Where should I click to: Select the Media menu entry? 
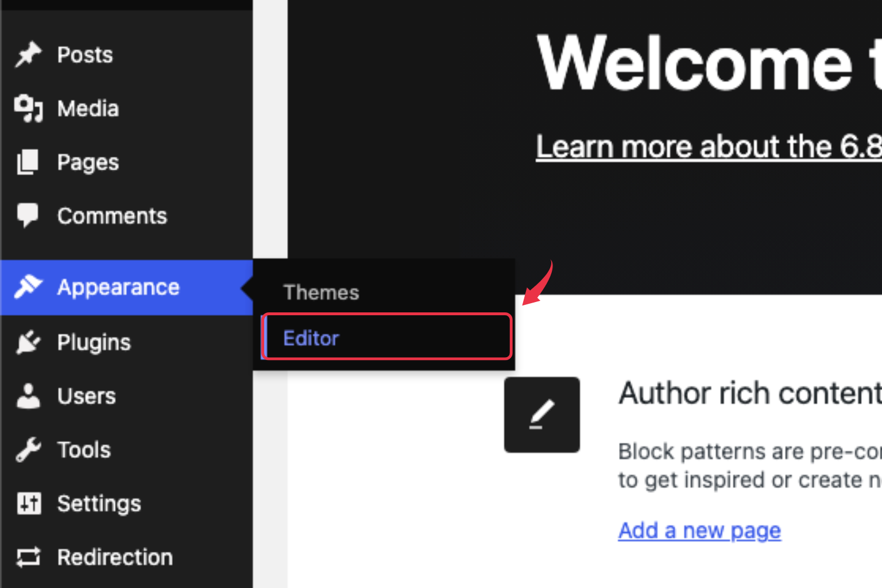pos(87,108)
